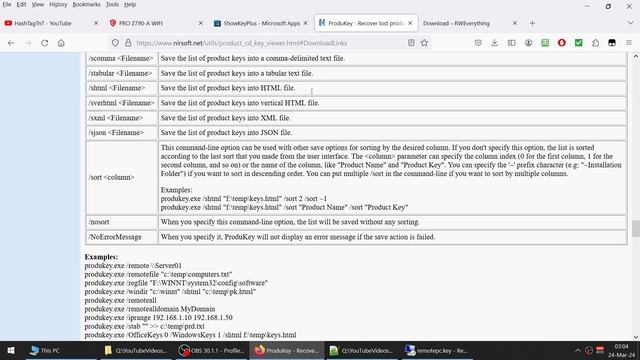640x360 pixels.
Task: Open the sidebar panel icon
Action: click(x=511, y=43)
